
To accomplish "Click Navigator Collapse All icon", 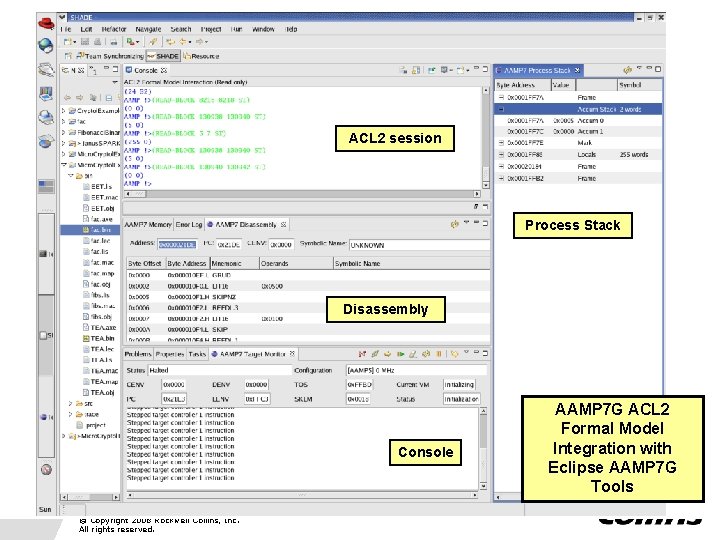I will click(109, 98).
